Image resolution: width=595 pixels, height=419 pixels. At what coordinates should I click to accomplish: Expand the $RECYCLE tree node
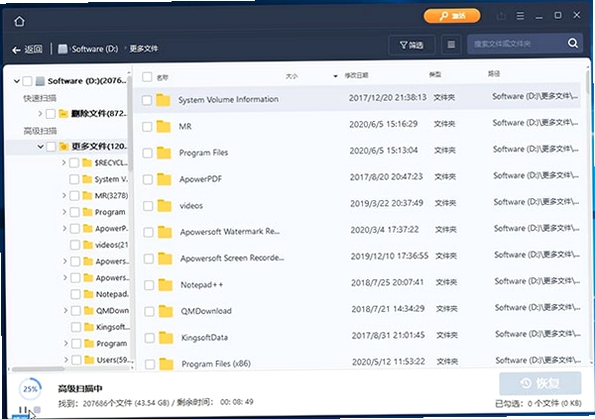tap(64, 162)
